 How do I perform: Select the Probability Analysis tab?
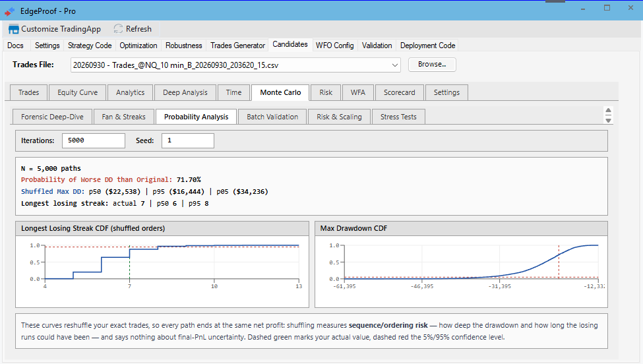click(x=196, y=117)
